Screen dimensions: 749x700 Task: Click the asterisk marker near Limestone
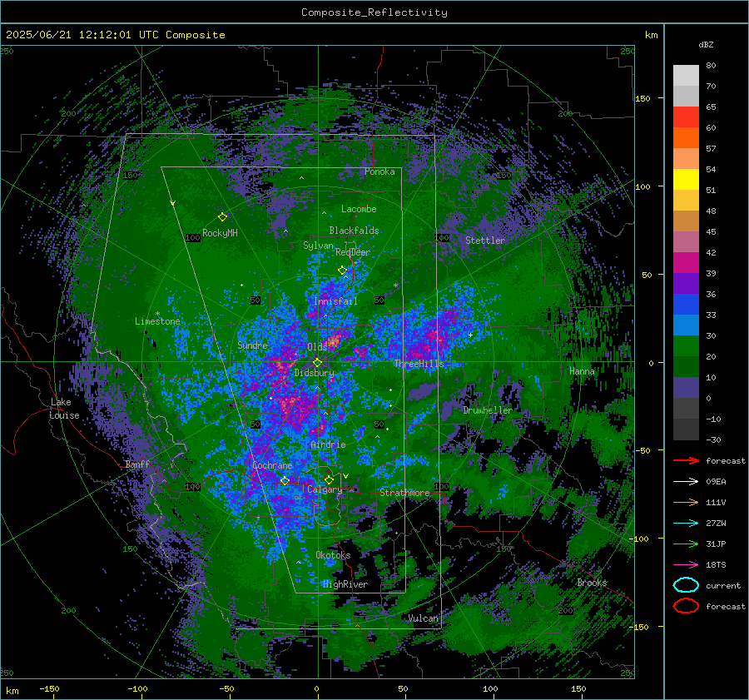click(x=157, y=314)
